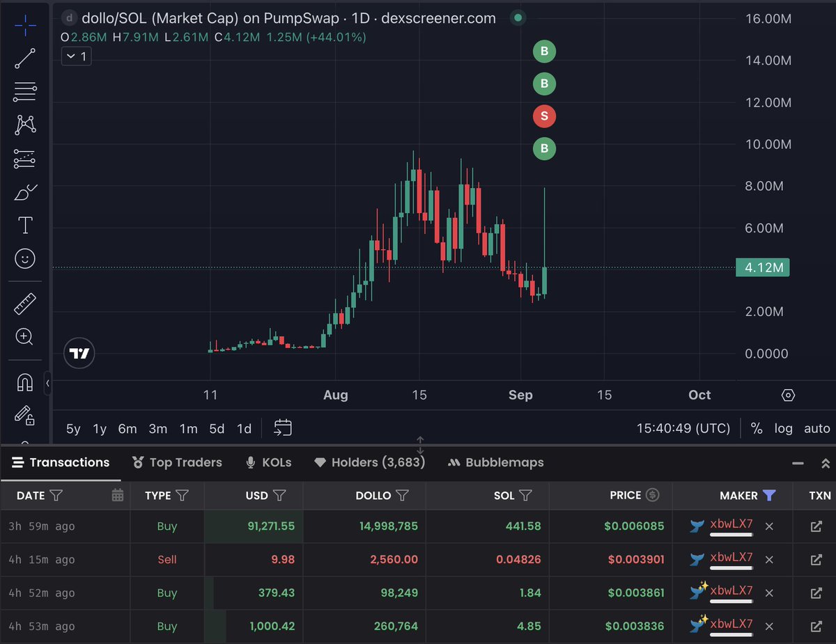Viewport: 836px width, 644px height.
Task: Open calendar picker in DATE column
Action: coord(118,496)
